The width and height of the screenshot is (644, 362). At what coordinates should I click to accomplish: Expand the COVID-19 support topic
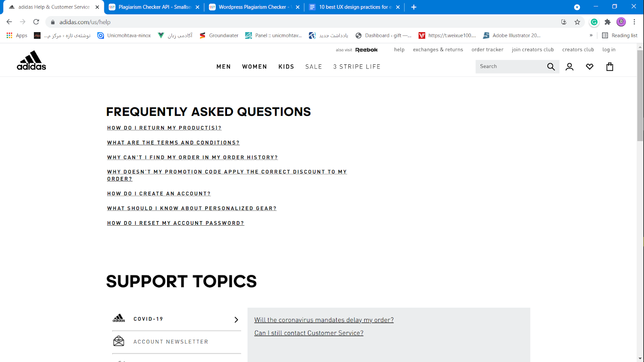[x=177, y=319]
